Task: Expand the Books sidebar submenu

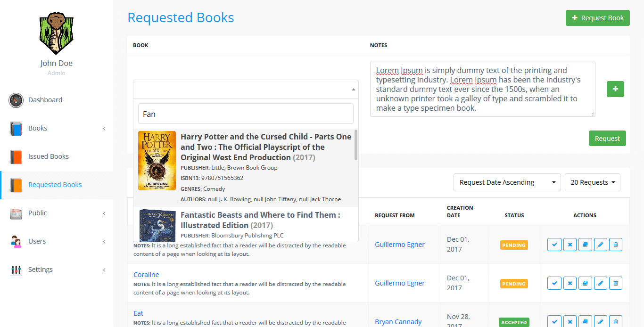Action: tap(57, 128)
